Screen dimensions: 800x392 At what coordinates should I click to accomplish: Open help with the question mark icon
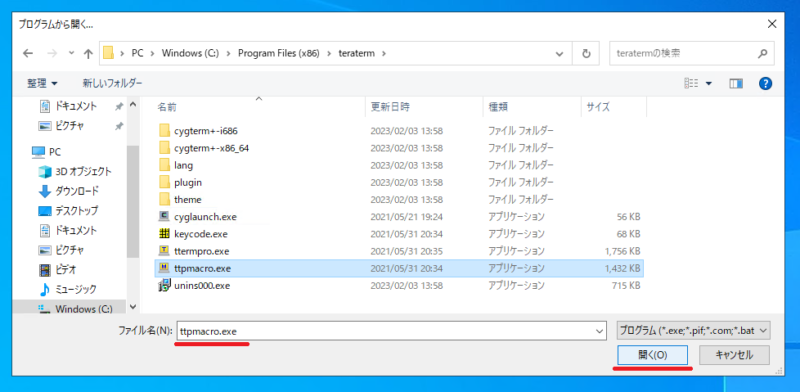click(765, 83)
